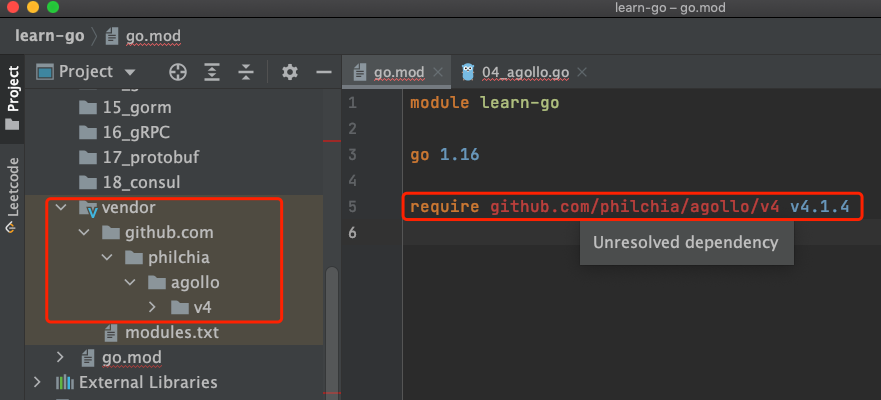Image resolution: width=881 pixels, height=400 pixels.
Task: Select the agollo folder row
Action: click(174, 283)
